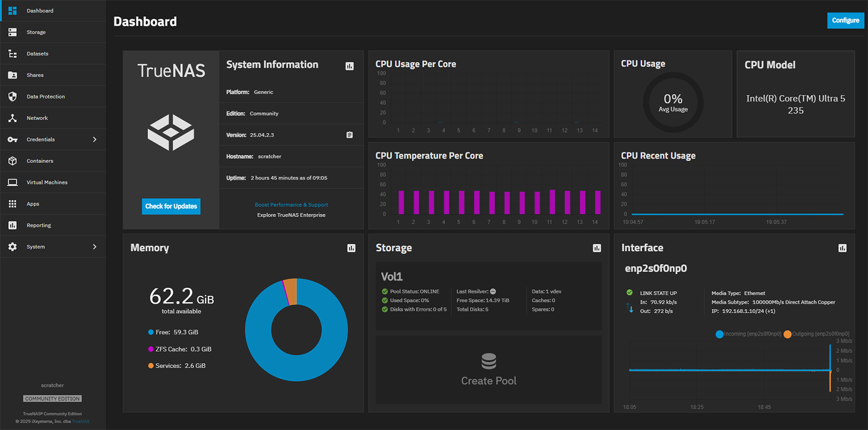868x430 pixels.
Task: Click the Configure dashboard button
Action: coord(845,21)
